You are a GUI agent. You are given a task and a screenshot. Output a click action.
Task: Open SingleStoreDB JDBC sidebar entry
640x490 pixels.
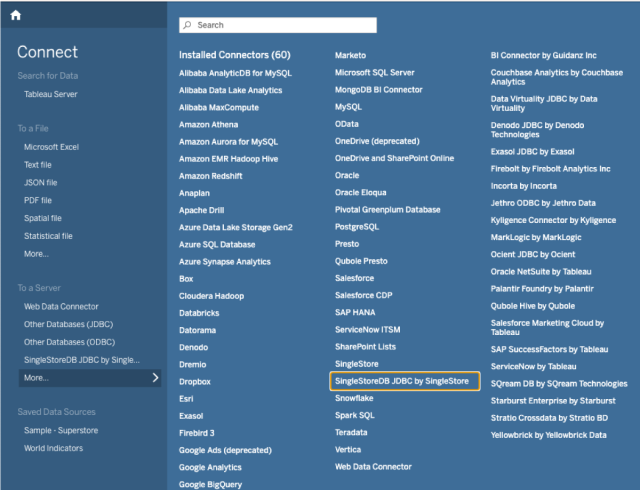coord(82,360)
